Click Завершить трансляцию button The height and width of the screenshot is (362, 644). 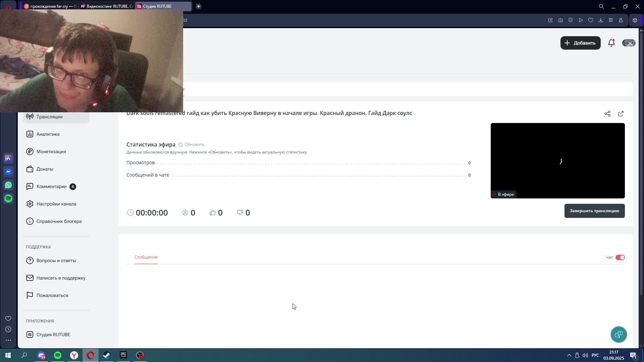(x=594, y=211)
